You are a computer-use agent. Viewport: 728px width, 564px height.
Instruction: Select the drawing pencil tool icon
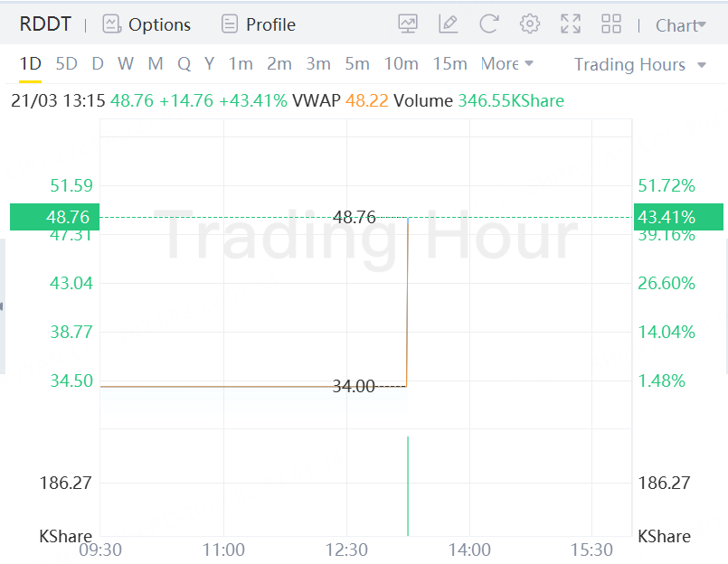pos(449,24)
